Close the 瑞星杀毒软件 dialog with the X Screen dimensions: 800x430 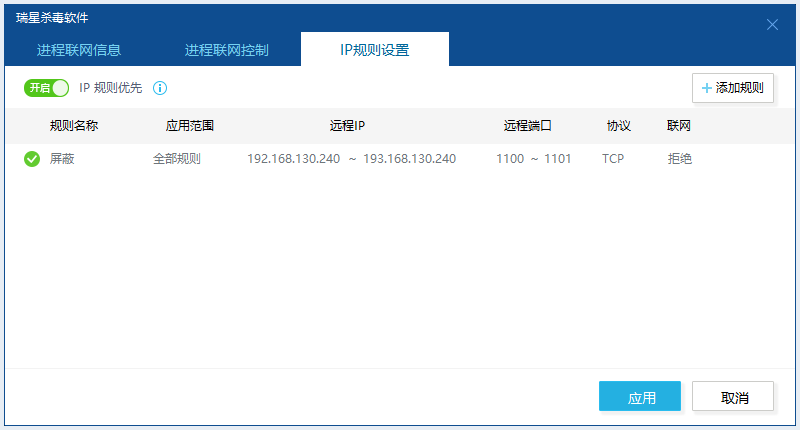(772, 24)
